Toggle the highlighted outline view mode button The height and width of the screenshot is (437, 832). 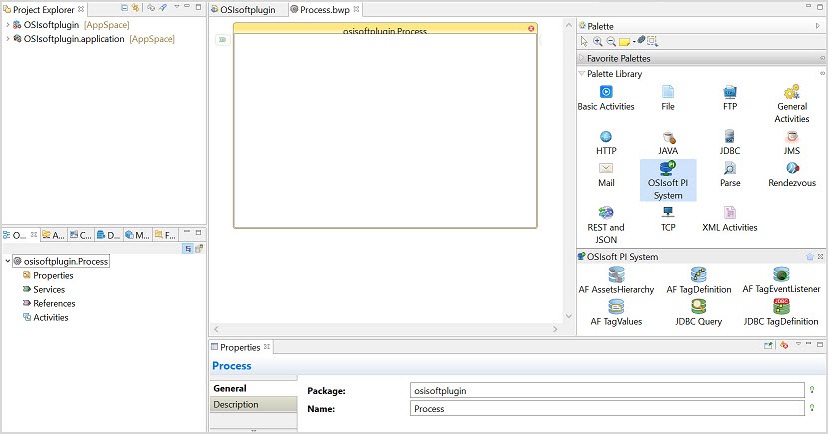pos(188,248)
